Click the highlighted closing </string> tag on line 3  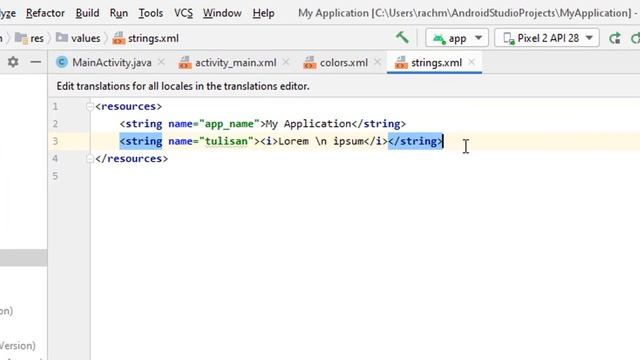[x=415, y=141]
